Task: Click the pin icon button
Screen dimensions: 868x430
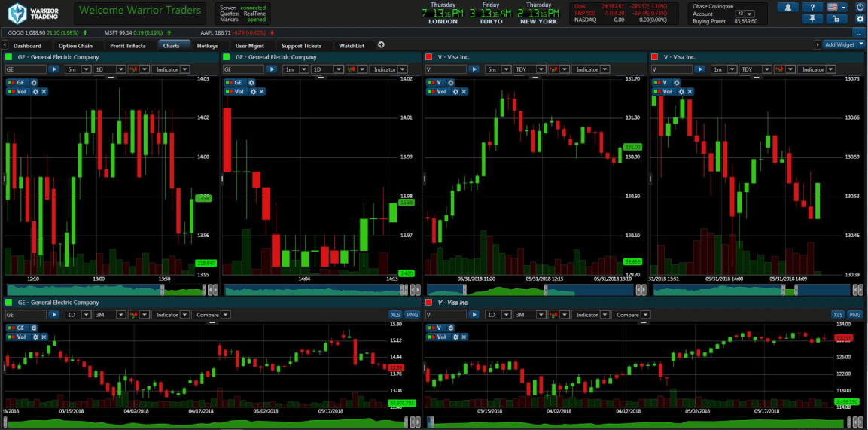Action: click(x=812, y=19)
